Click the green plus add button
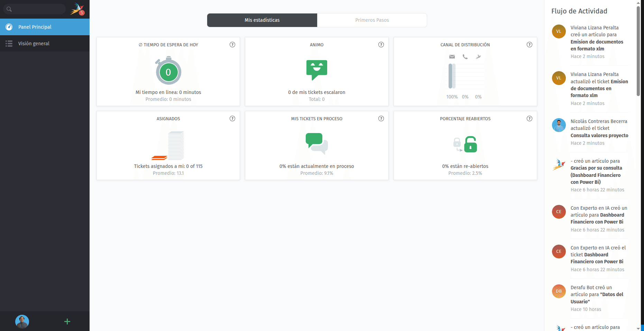This screenshot has width=644, height=331. 67,322
